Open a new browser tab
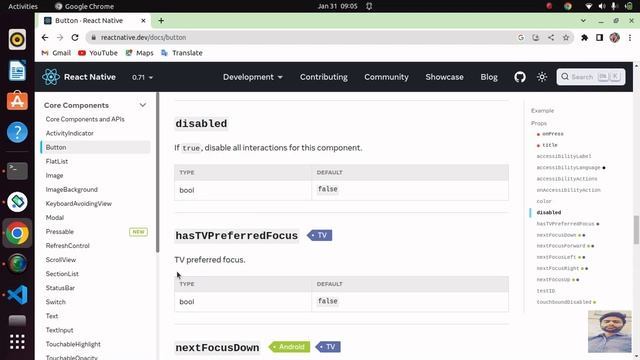The height and width of the screenshot is (360, 640). [x=161, y=20]
